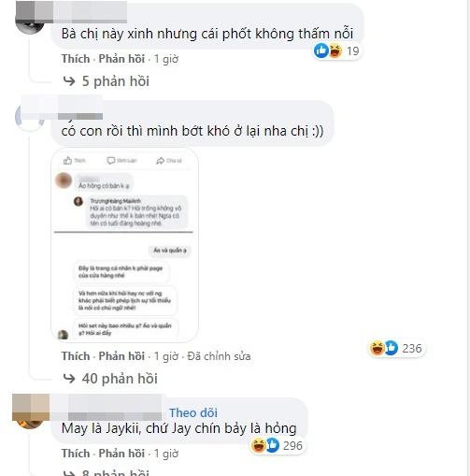This screenshot has height=476, width=470.
Task: Reply to first comment using Phản hồi
Action: (x=121, y=59)
